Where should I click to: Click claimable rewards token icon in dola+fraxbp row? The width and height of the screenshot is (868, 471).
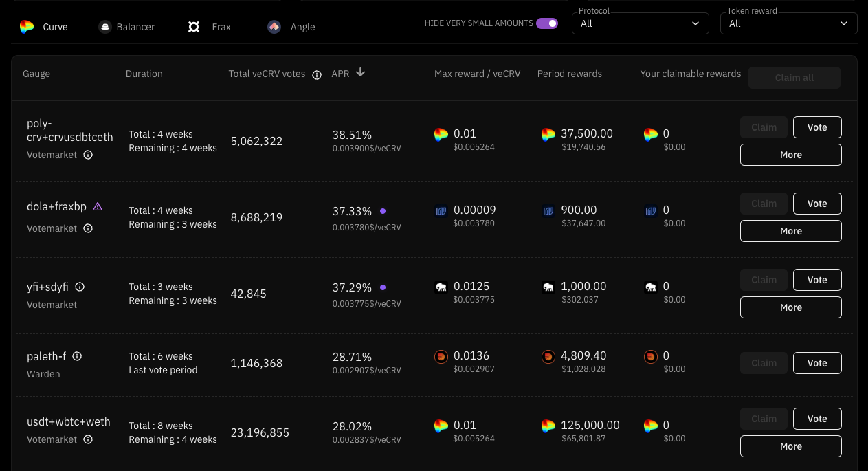coord(651,211)
